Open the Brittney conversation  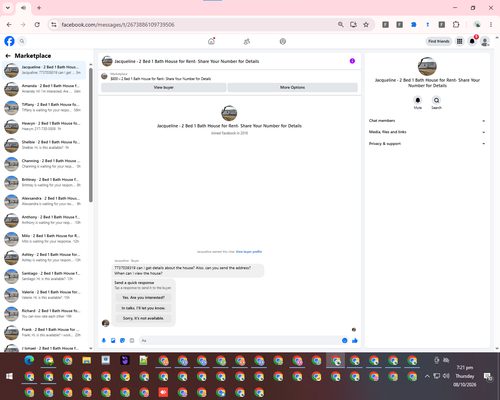[x=44, y=182]
